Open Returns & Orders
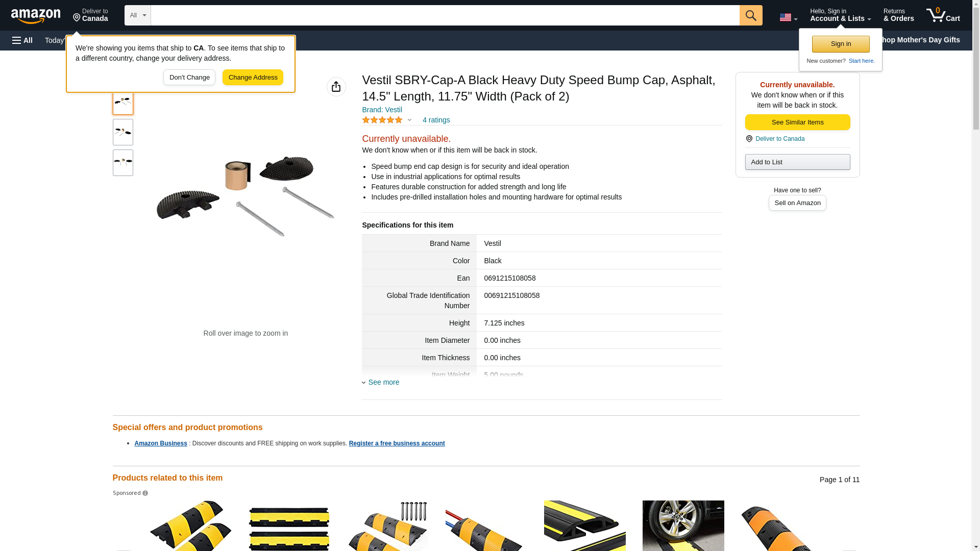Viewport: 980px width, 551px height. coord(898,15)
